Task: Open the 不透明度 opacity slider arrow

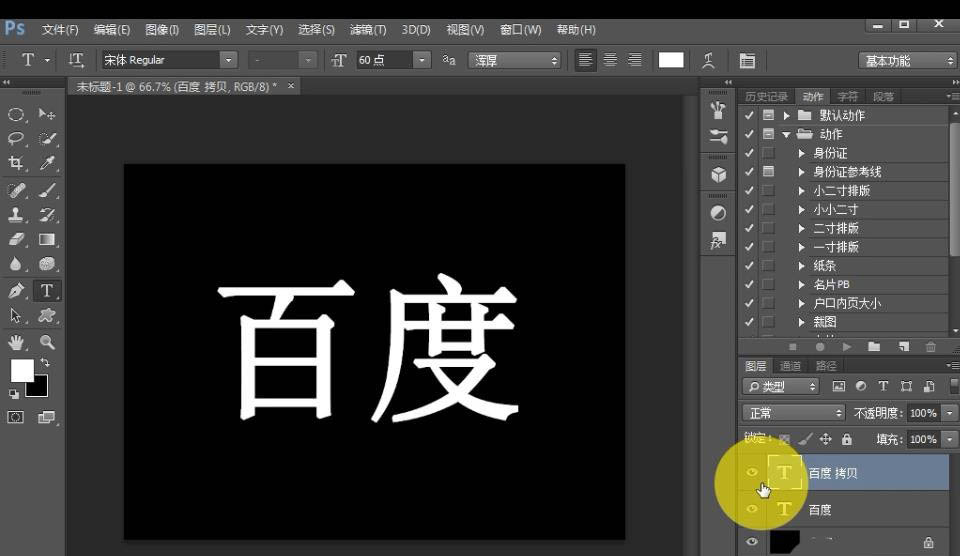Action: (950, 413)
